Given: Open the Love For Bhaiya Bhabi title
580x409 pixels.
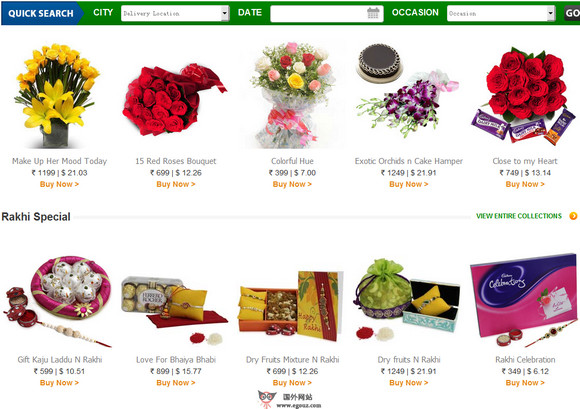Looking at the screenshot, I should (176, 359).
